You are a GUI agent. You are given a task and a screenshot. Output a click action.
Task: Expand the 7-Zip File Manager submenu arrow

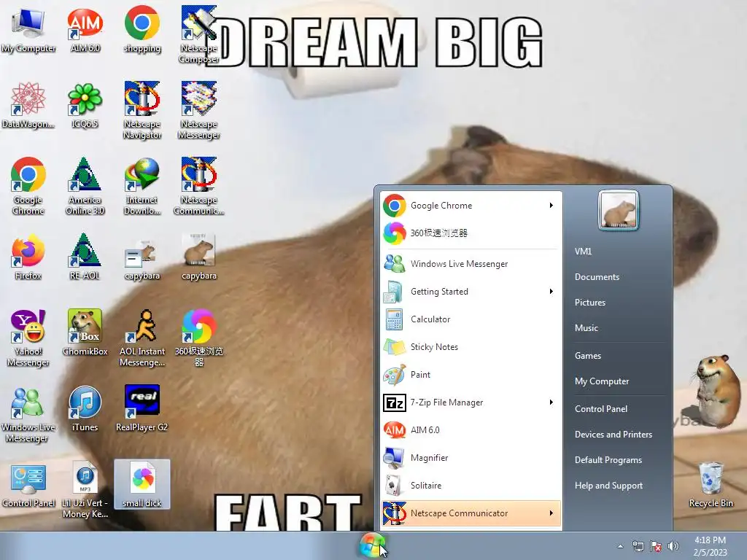[x=551, y=402]
